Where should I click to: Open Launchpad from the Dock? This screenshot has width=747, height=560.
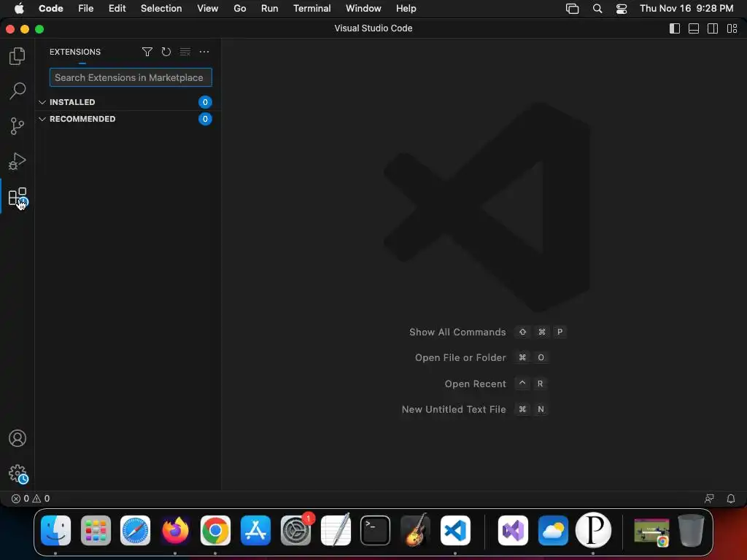click(x=96, y=530)
